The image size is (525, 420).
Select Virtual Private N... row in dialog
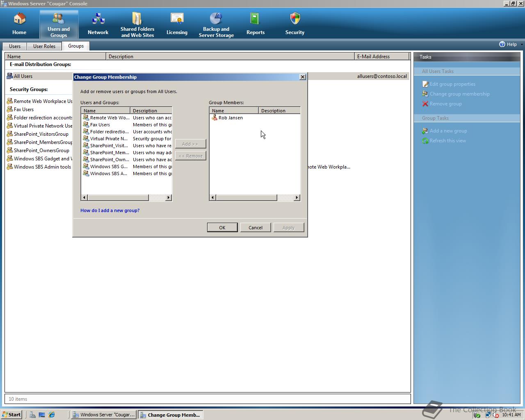tap(127, 139)
